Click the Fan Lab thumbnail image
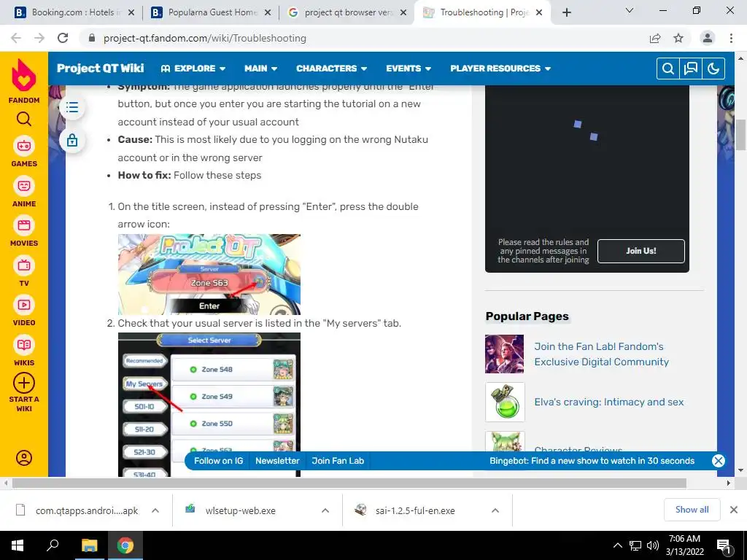747x560 pixels. [x=505, y=354]
